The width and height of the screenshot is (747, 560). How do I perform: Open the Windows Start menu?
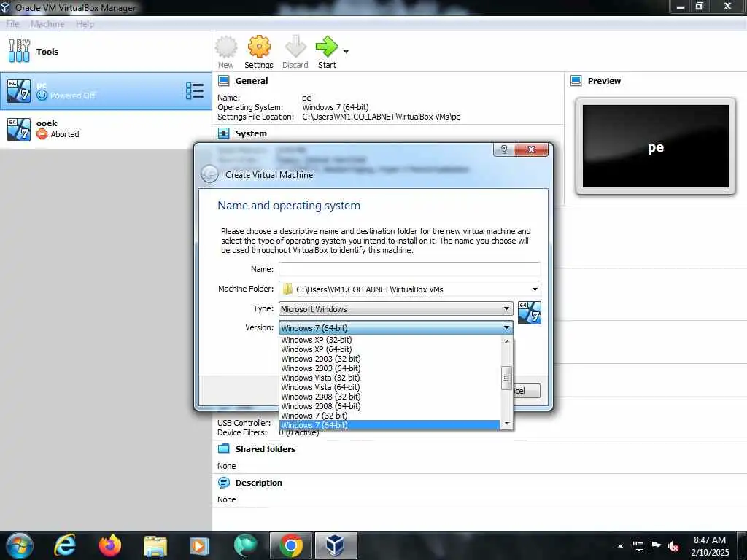click(x=20, y=545)
